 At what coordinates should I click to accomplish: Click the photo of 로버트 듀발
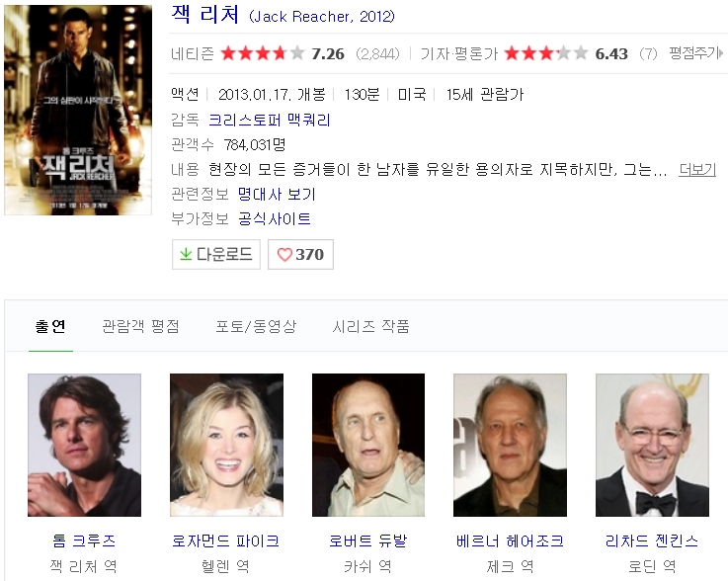tap(367, 445)
